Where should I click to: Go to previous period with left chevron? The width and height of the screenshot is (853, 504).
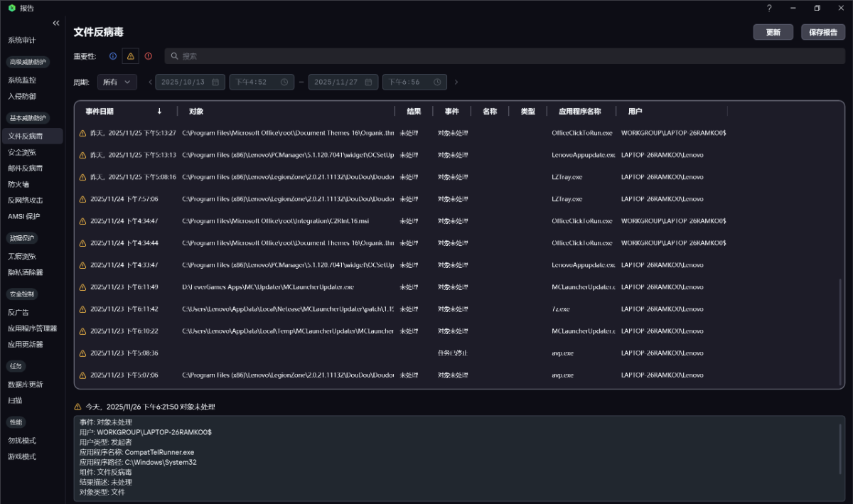[150, 82]
